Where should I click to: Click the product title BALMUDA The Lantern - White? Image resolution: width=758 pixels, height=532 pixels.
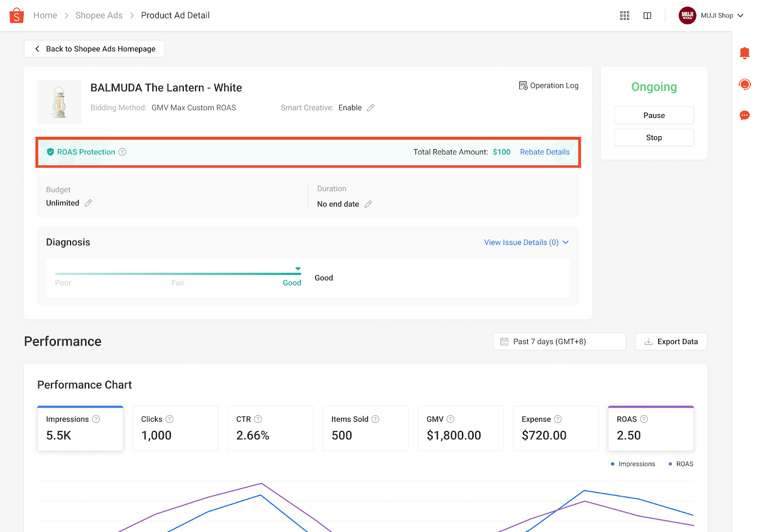click(x=166, y=88)
